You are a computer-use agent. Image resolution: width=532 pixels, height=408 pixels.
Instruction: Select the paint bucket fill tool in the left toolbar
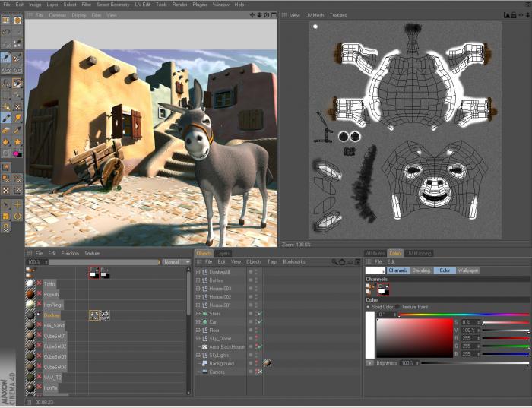point(6,142)
